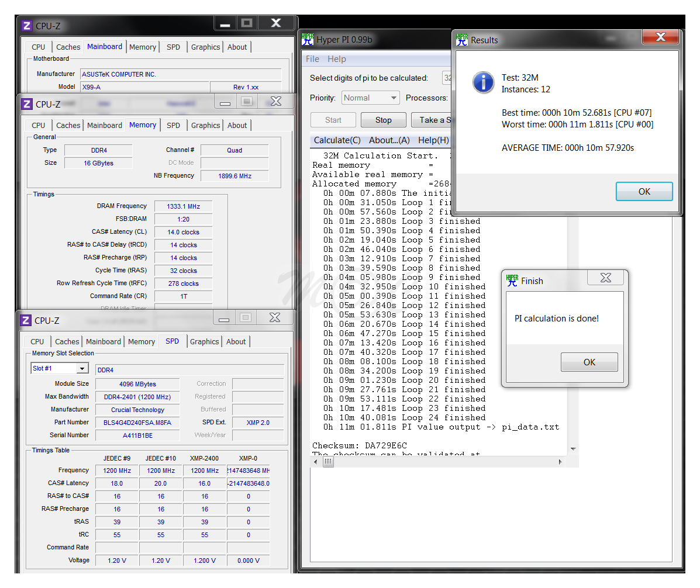The height and width of the screenshot is (588, 700).
Task: Click the NB Frequency 1899.6 MHz value
Action: (x=235, y=176)
